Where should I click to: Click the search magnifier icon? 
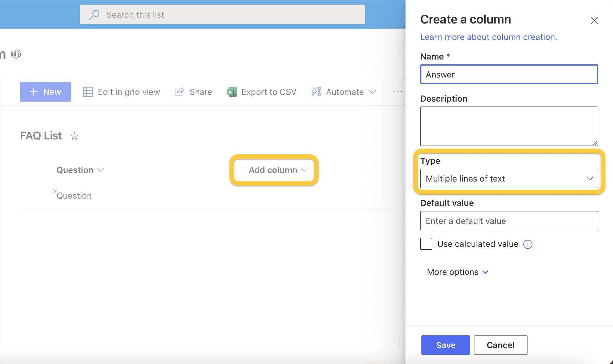[x=95, y=14]
